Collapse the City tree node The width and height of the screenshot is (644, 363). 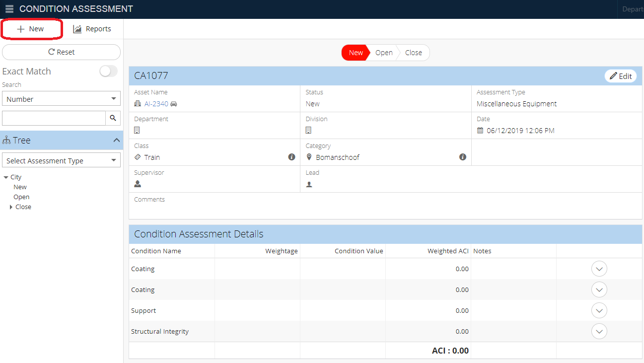[5, 177]
